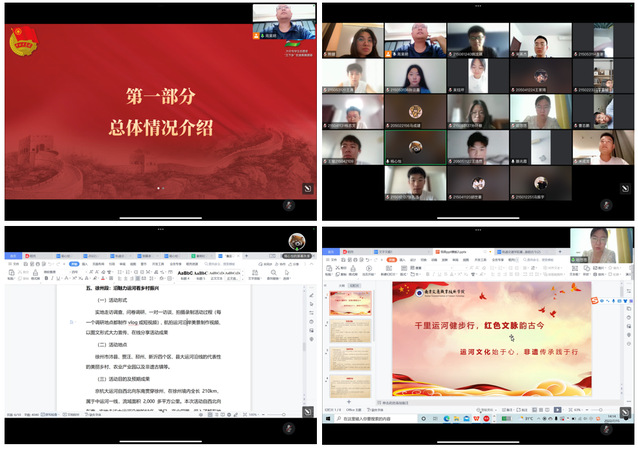Click fullscreen icon on canal presentation panel

point(623,411)
